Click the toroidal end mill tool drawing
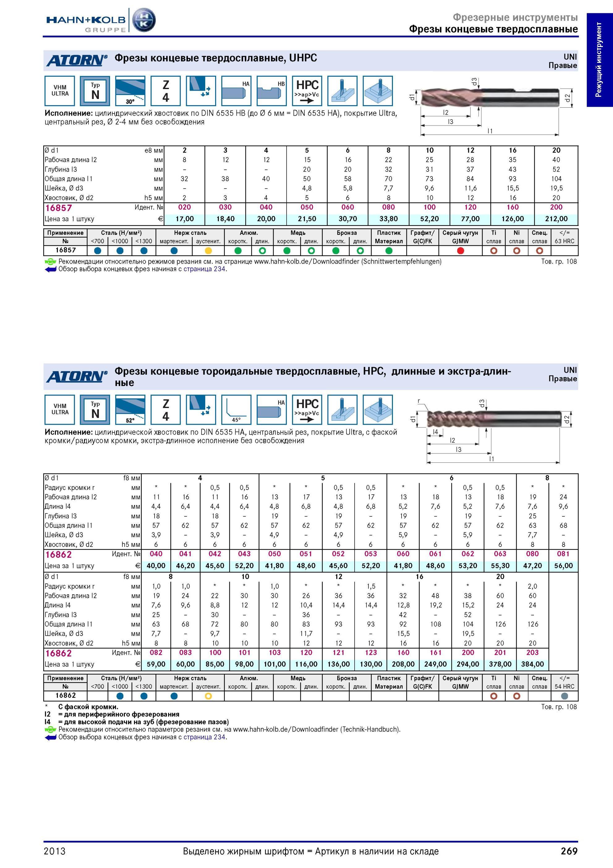The width and height of the screenshot is (613, 868). tap(494, 419)
